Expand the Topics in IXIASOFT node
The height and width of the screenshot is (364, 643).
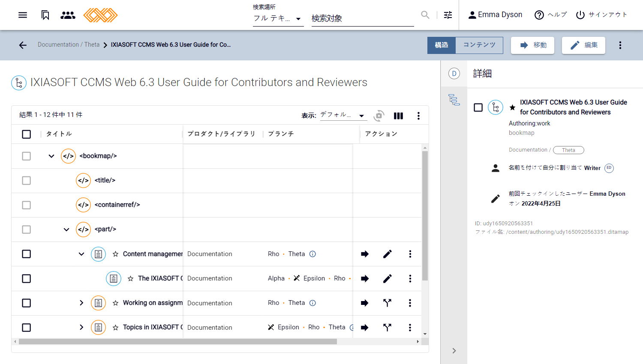click(x=81, y=327)
